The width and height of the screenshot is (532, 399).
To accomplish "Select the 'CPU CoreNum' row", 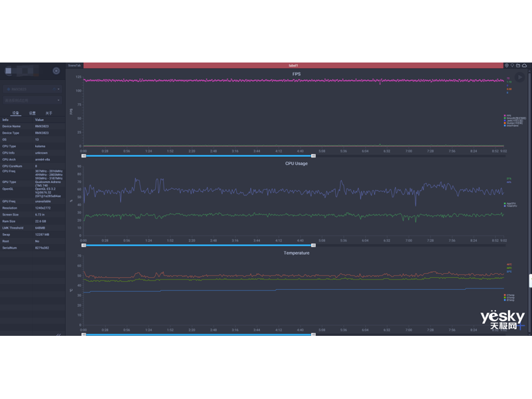I will (x=33, y=166).
